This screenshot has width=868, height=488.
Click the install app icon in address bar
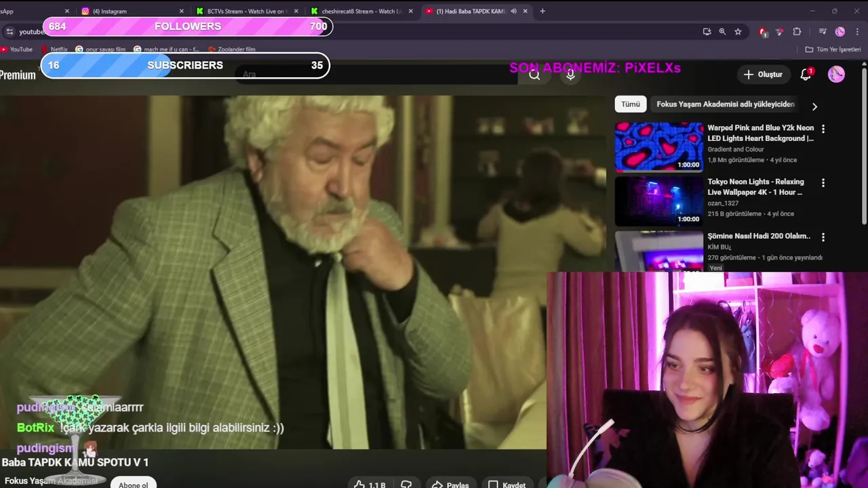[x=707, y=31]
